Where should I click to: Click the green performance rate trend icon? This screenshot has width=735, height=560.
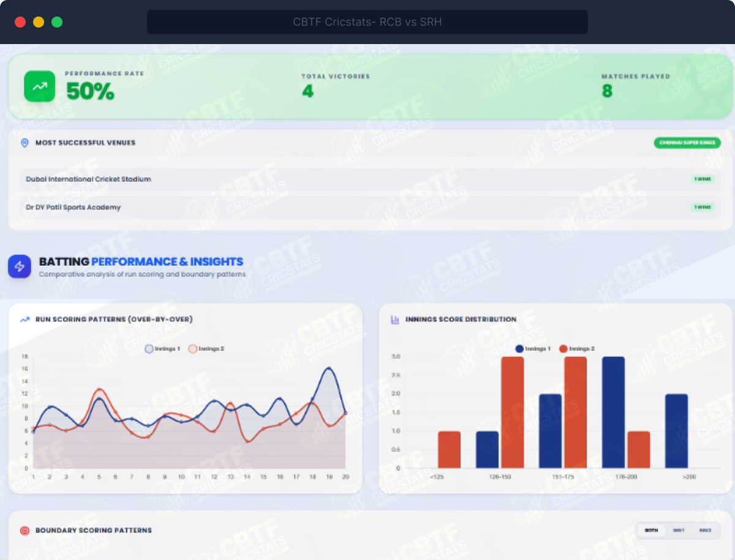coord(39,86)
